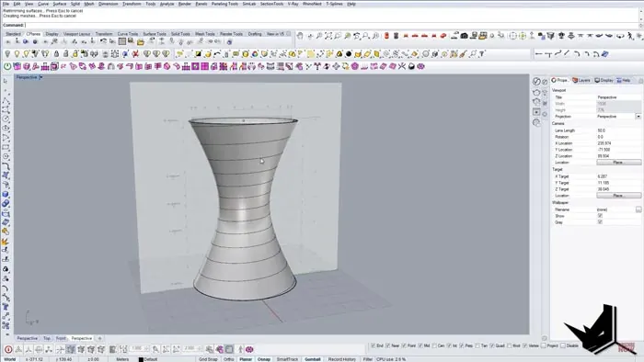
Task: Open the Transform menu
Action: click(132, 4)
